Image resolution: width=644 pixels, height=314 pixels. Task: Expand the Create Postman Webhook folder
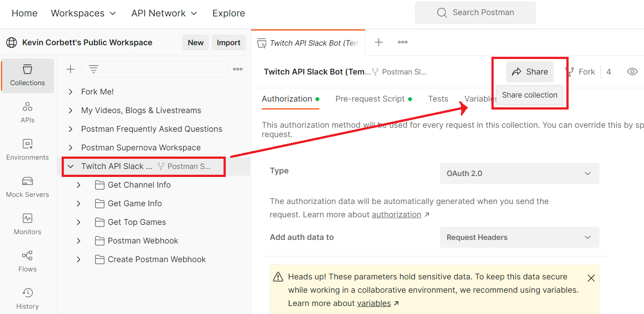click(x=79, y=259)
